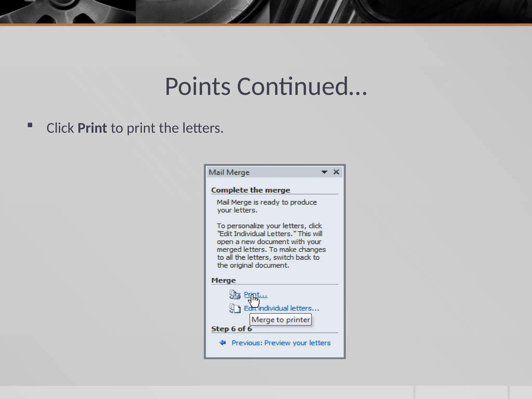Click the 'Points Continued...' slide title
532x399 pixels.
click(x=266, y=86)
